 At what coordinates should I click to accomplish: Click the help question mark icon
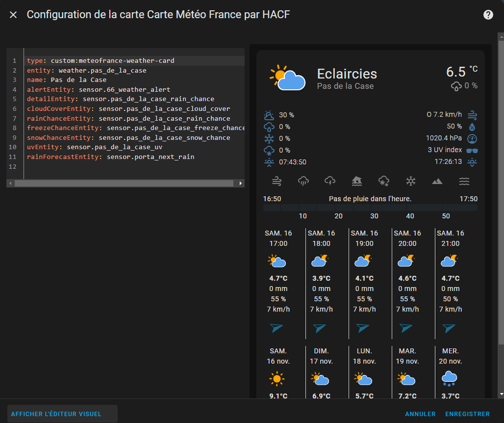pos(488,15)
